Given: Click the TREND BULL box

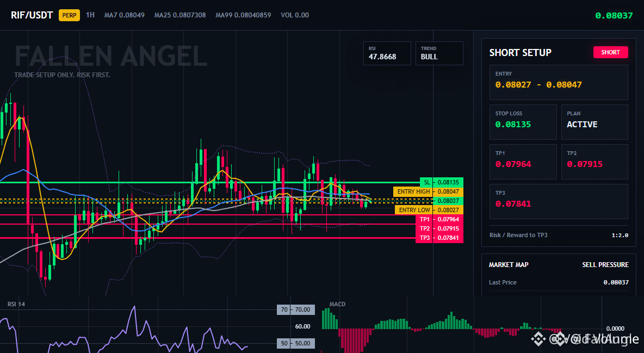Looking at the screenshot, I should (439, 53).
